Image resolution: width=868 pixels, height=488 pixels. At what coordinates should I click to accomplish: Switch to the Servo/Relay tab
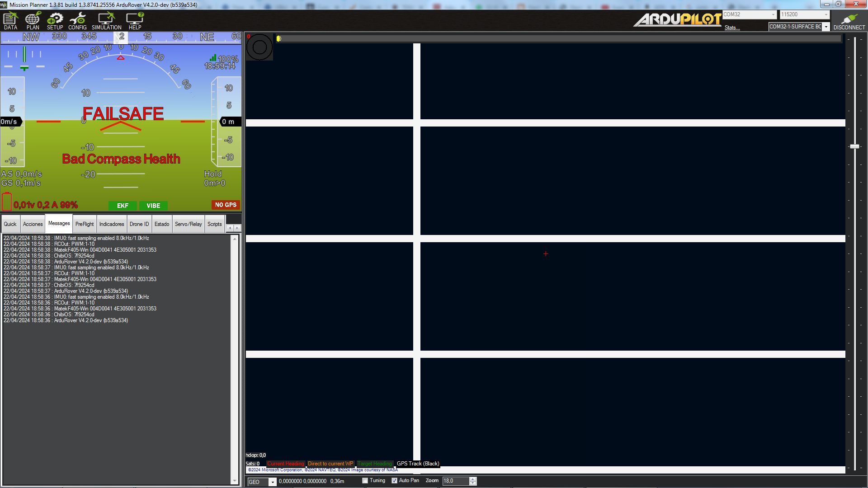(188, 224)
